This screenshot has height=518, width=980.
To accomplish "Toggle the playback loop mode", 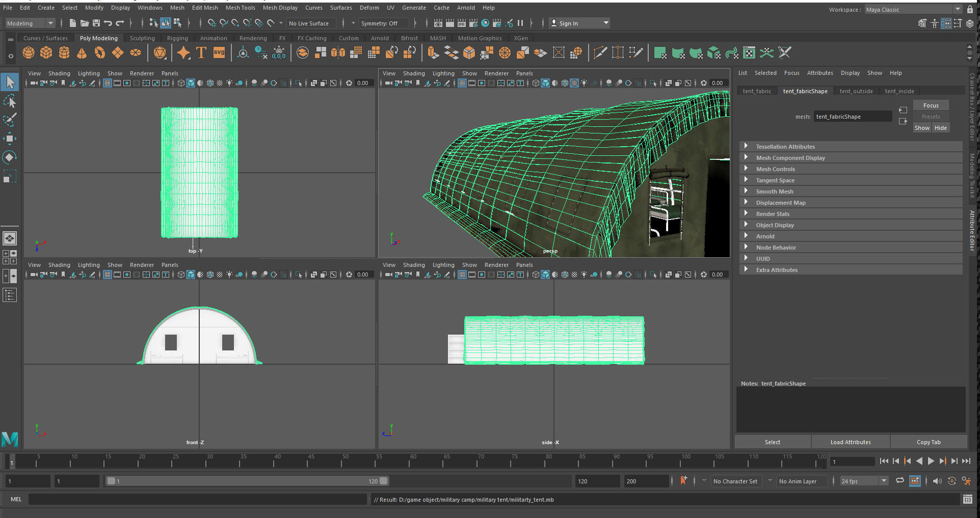I will [x=900, y=481].
